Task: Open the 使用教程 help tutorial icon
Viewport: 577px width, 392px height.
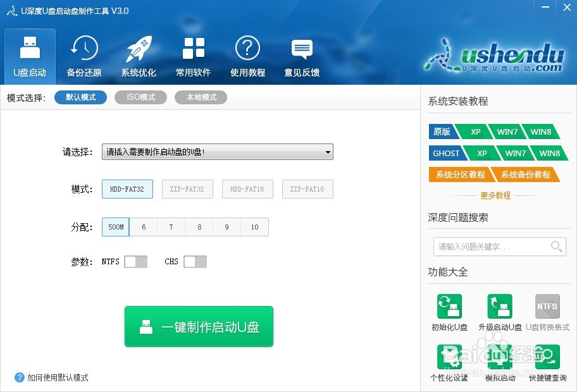Action: [x=247, y=56]
